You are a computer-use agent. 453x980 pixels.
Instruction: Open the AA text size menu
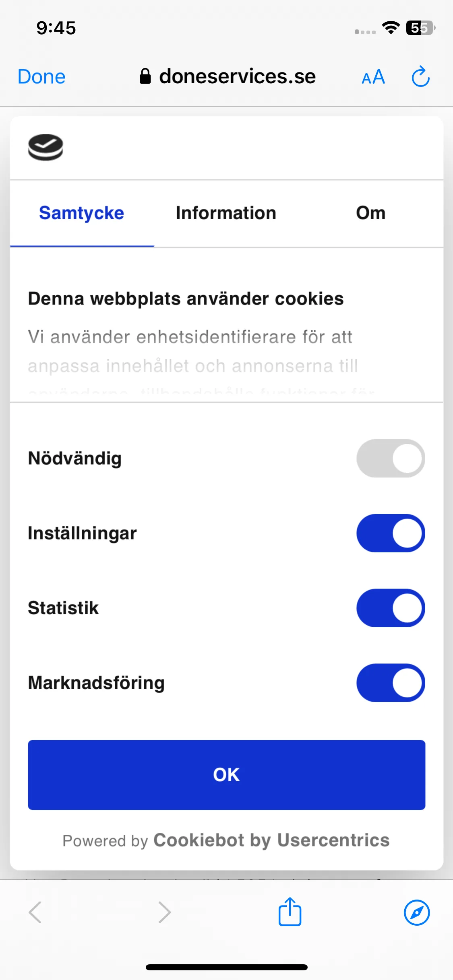click(373, 77)
